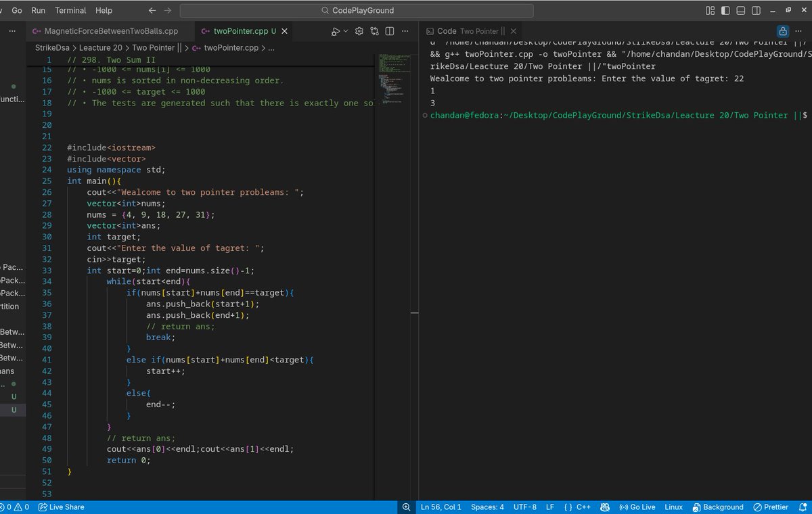Click the line containing break;
812x514 pixels.
[160, 337]
